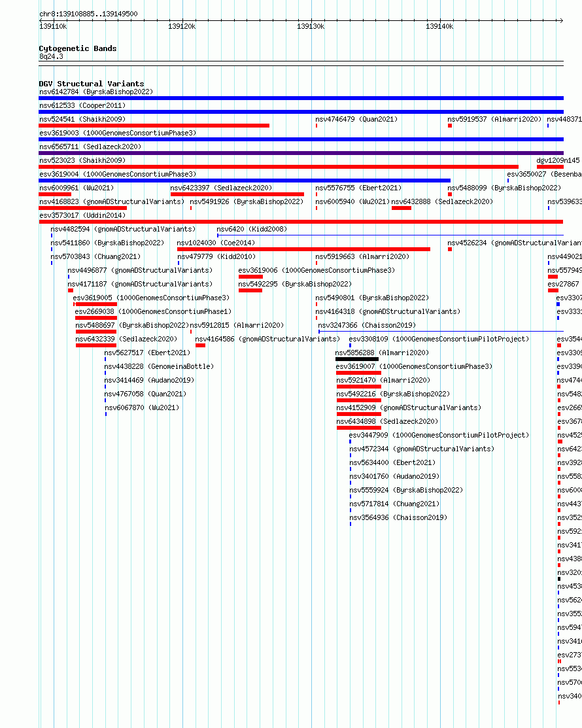
Task: Click the purple bar of nsv6565711
Action: [x=301, y=153]
